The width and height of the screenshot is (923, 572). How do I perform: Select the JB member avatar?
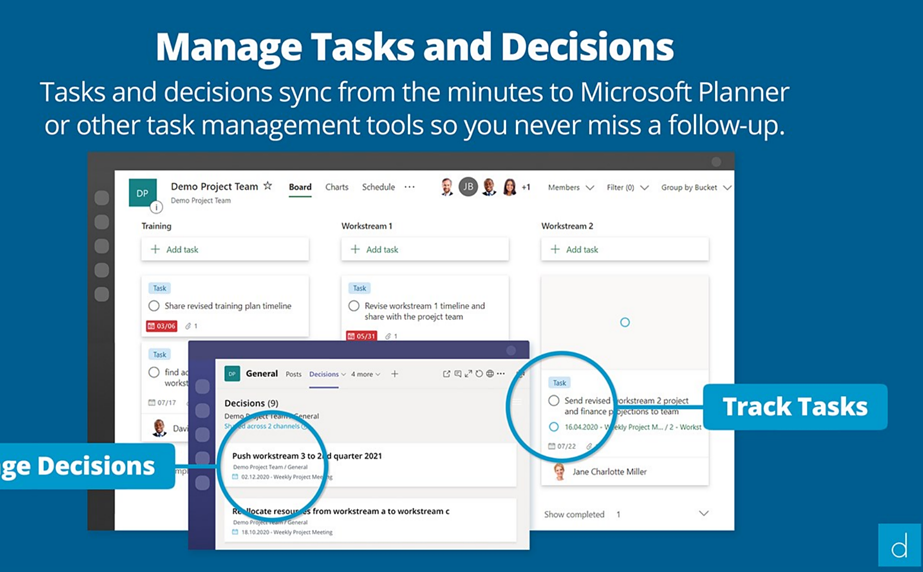[468, 187]
